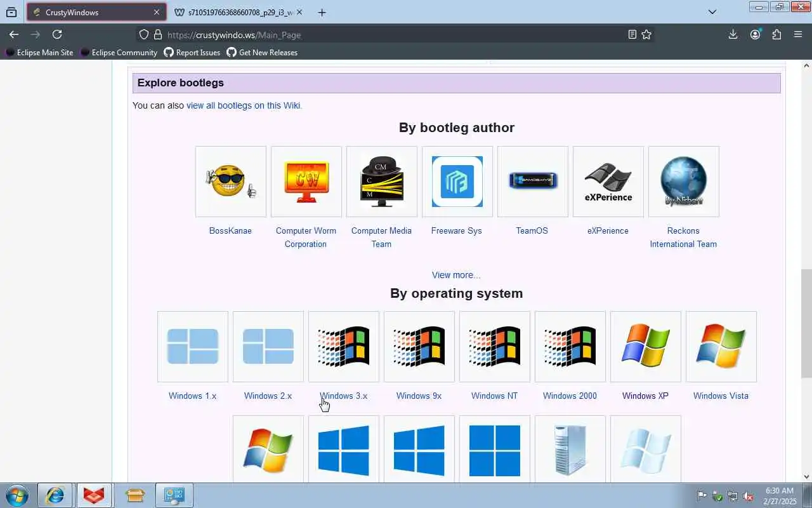Open the Windows NT text link
Viewport: 812px width, 508px height.
[x=494, y=396]
